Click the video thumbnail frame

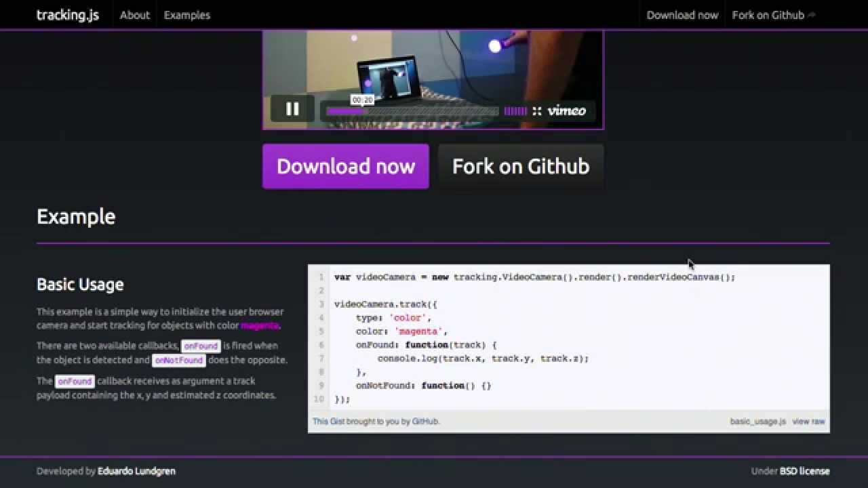click(x=433, y=79)
